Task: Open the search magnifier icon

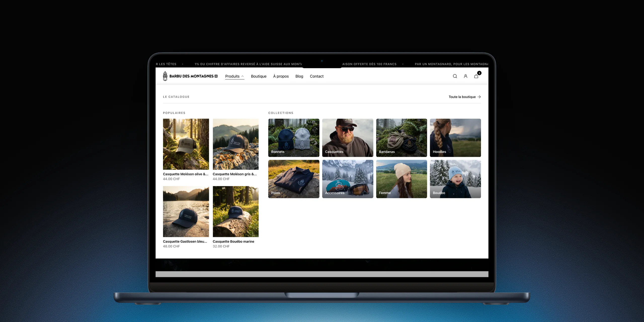Action: [455, 76]
